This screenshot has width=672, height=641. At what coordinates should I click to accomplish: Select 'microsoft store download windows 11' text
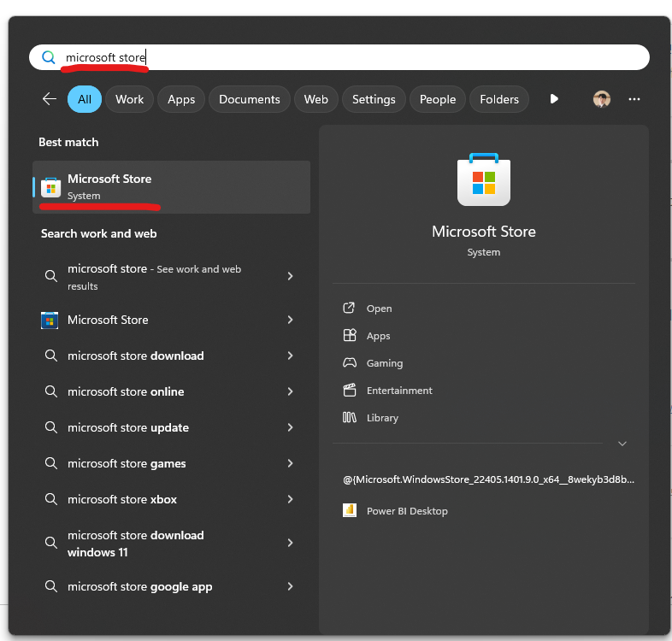[x=135, y=544]
